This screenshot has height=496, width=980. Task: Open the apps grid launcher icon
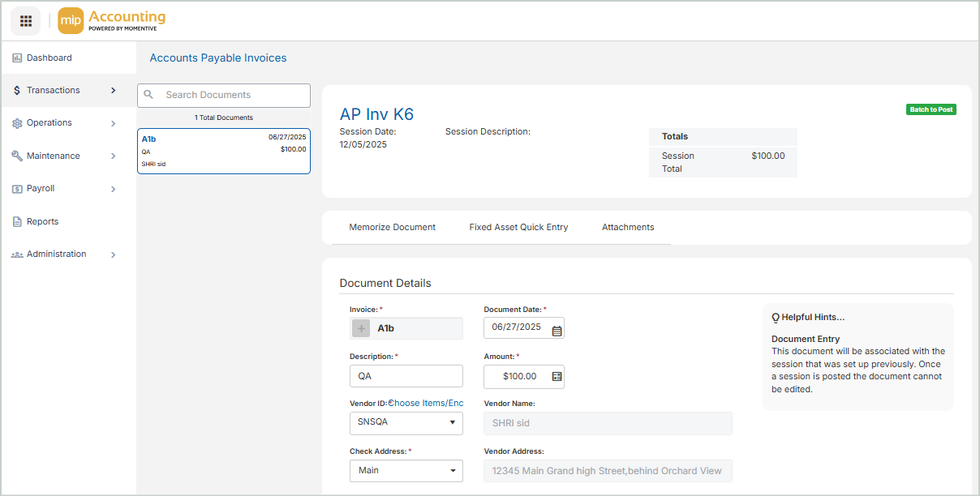25,21
